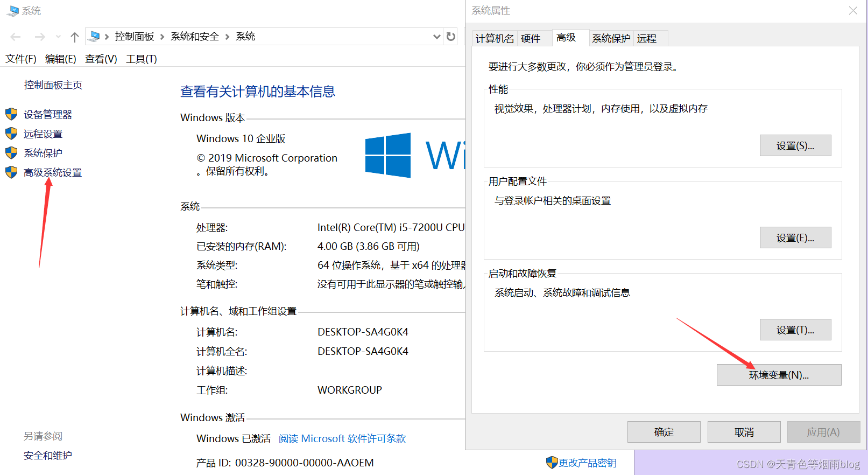
Task: Read the Microsoft 软件许可条款 link
Action: (342, 438)
